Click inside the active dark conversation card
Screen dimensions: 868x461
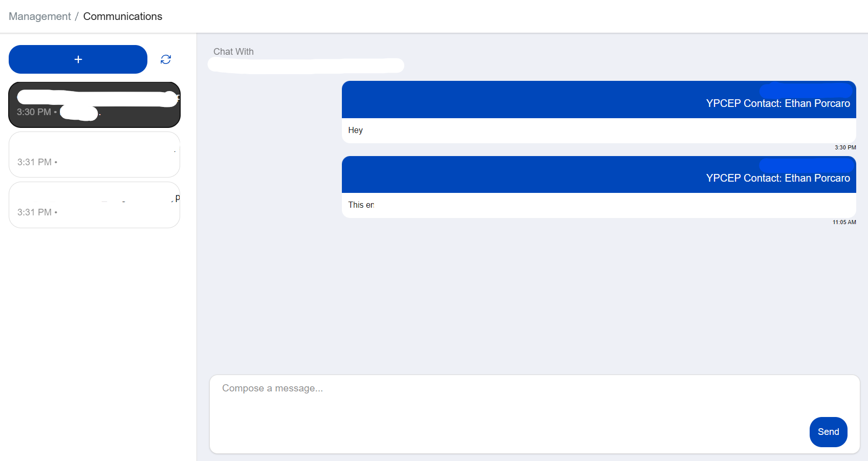[94, 105]
